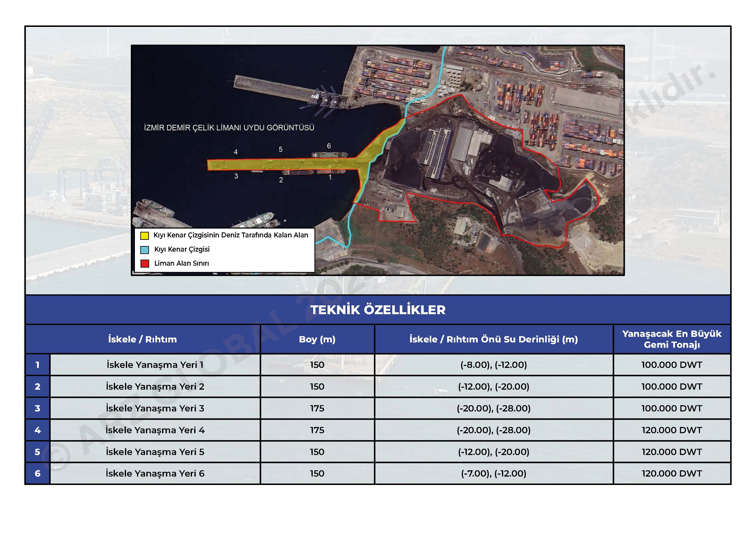Screen dimensions: 756x535
Task: Click the 'Boy (m)' column header
Action: 317,339
